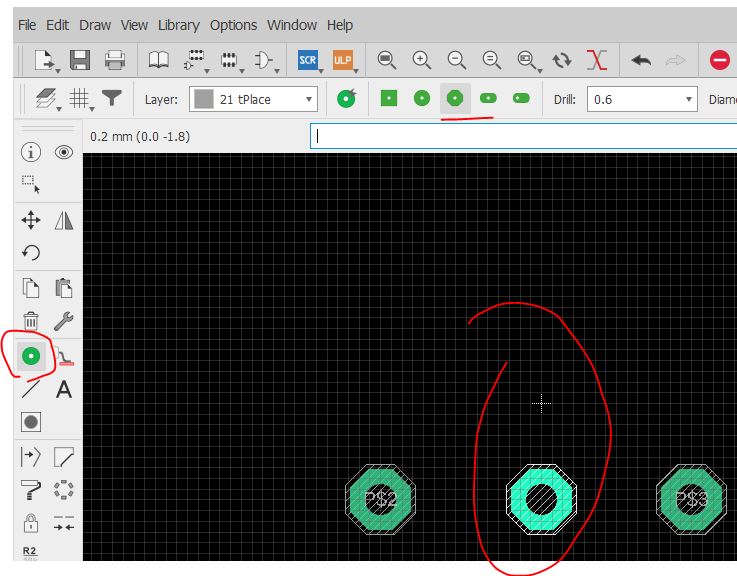The image size is (737, 576).
Task: Click the zoom in icon
Action: [x=422, y=60]
